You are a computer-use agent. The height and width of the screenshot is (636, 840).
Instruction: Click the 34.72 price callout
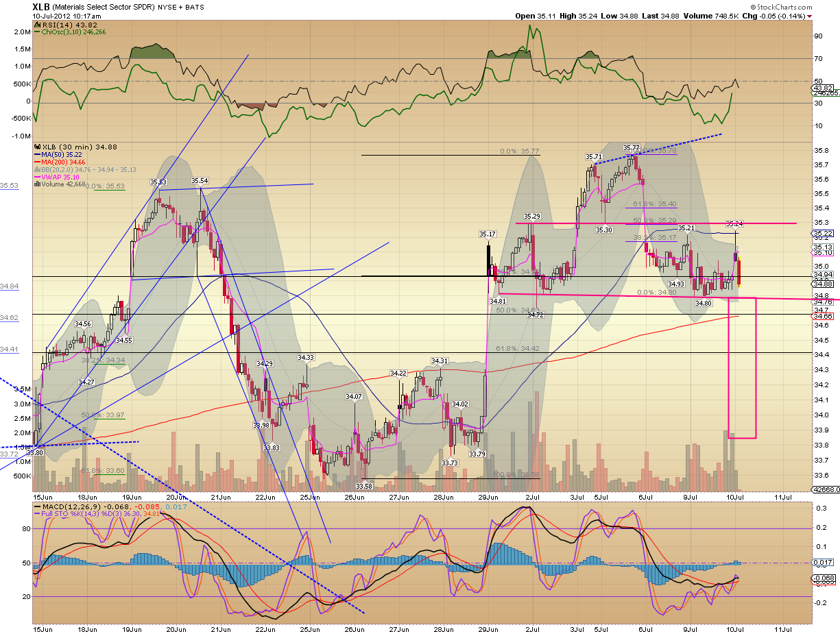coord(536,315)
